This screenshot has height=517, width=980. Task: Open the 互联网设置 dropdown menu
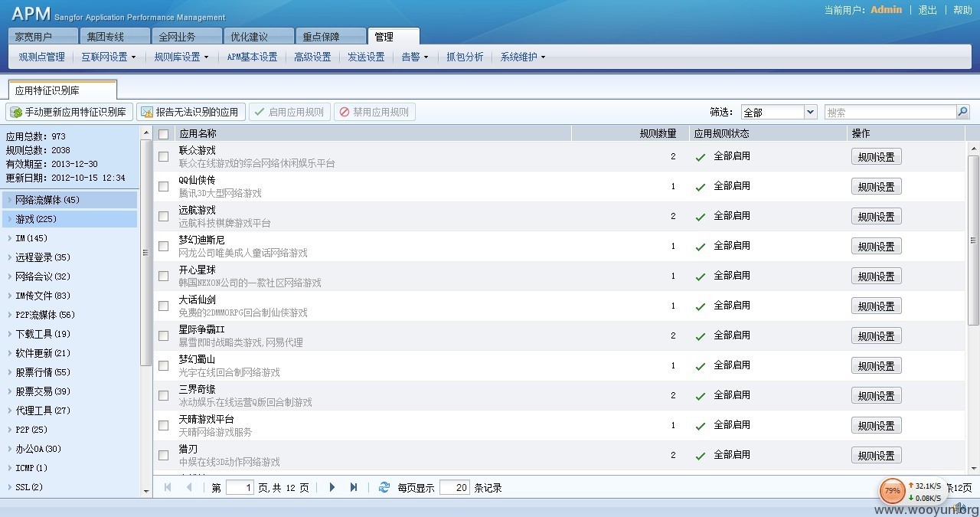click(109, 57)
